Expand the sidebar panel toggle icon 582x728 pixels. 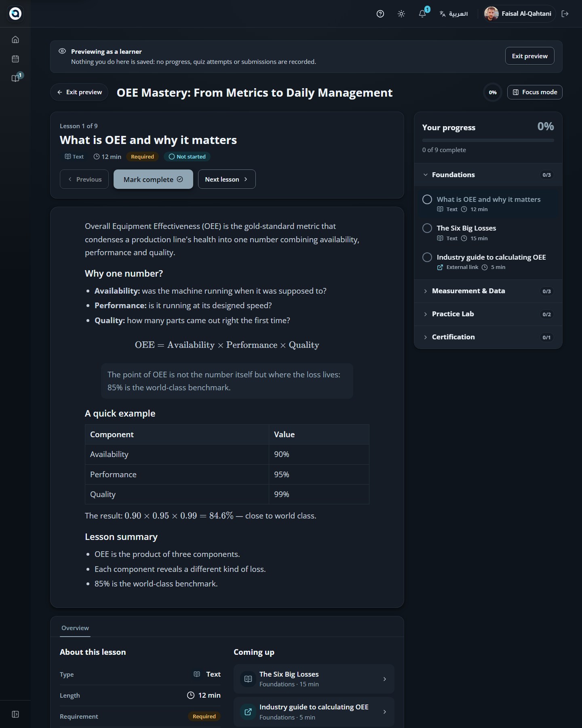(x=15, y=714)
